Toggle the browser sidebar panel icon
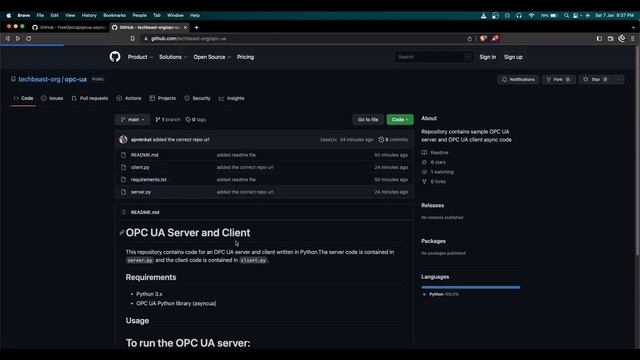 tap(599, 38)
